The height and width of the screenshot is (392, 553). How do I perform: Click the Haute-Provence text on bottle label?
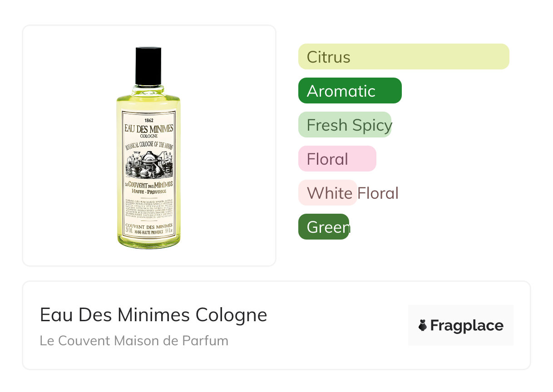coord(148,191)
